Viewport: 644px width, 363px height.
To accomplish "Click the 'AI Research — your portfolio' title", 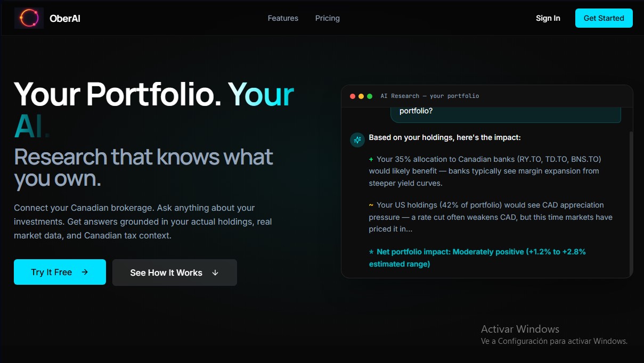I will coord(430,96).
